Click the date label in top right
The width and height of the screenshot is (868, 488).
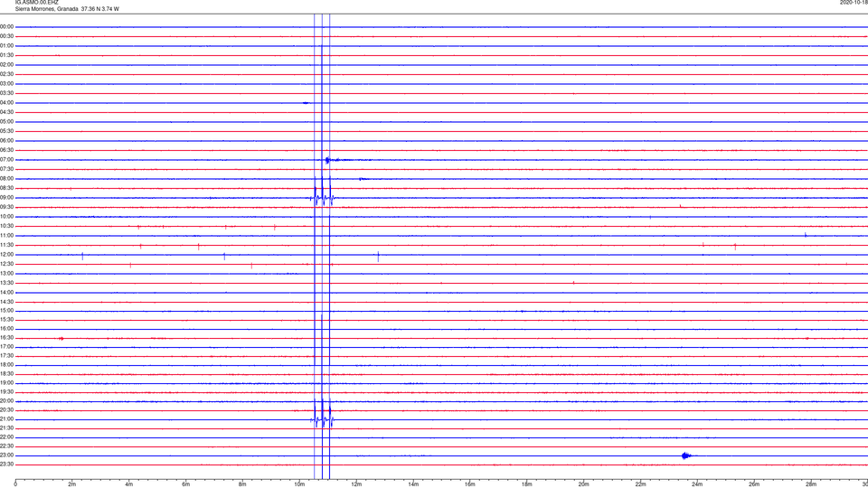pos(854,3)
